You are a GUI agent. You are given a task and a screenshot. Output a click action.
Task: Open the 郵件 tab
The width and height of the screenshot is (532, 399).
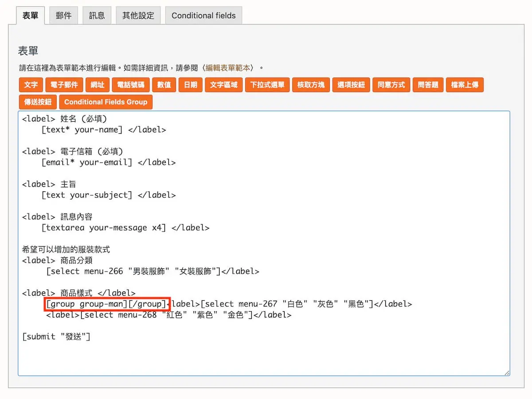[x=63, y=15]
